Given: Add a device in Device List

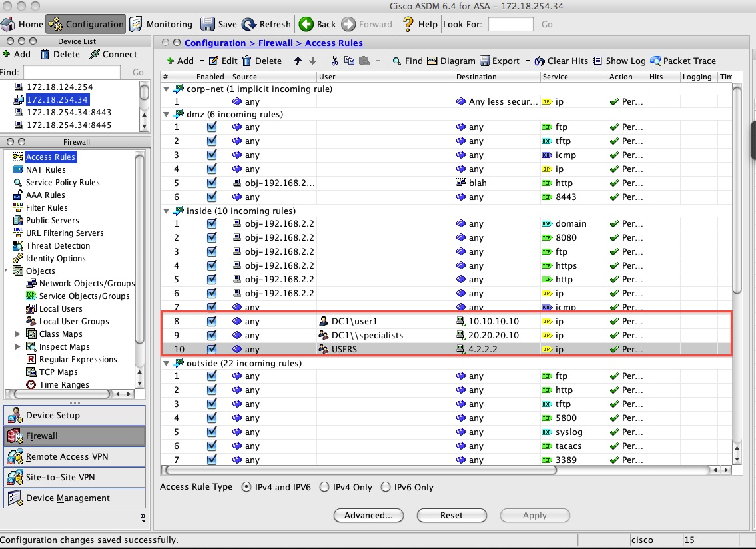Looking at the screenshot, I should pyautogui.click(x=17, y=54).
